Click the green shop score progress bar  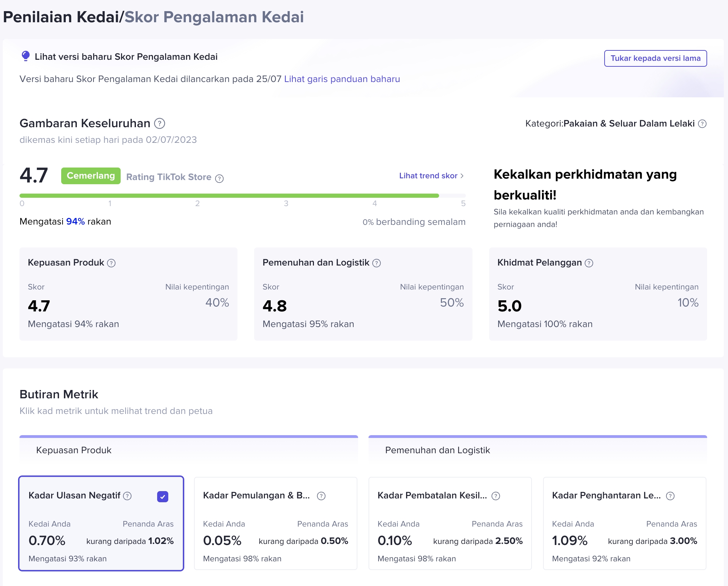click(x=229, y=196)
